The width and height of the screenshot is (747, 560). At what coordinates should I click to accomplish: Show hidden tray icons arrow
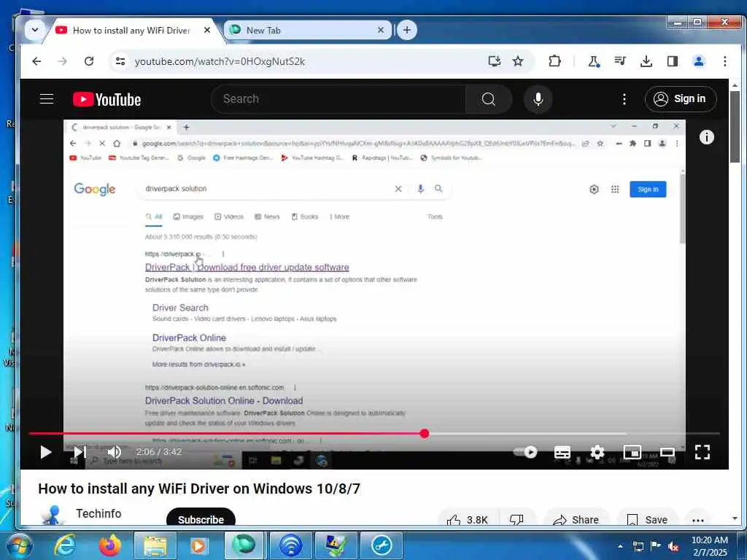click(x=620, y=546)
